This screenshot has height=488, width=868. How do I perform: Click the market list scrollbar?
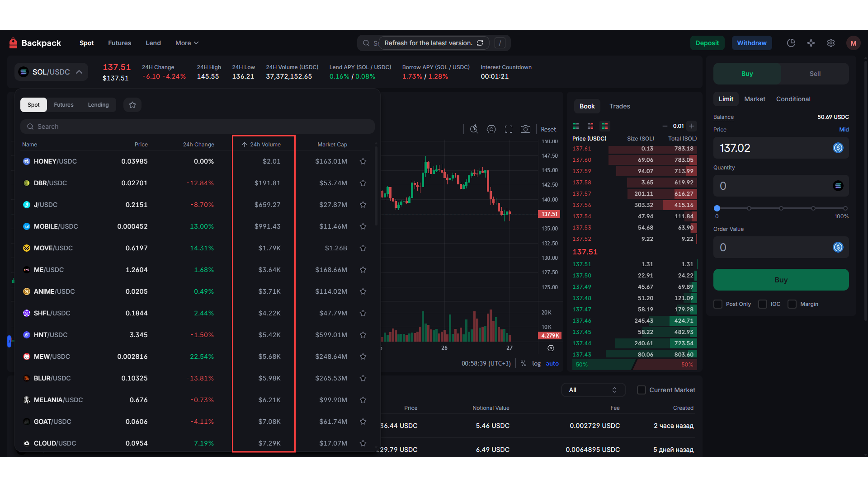tap(376, 185)
